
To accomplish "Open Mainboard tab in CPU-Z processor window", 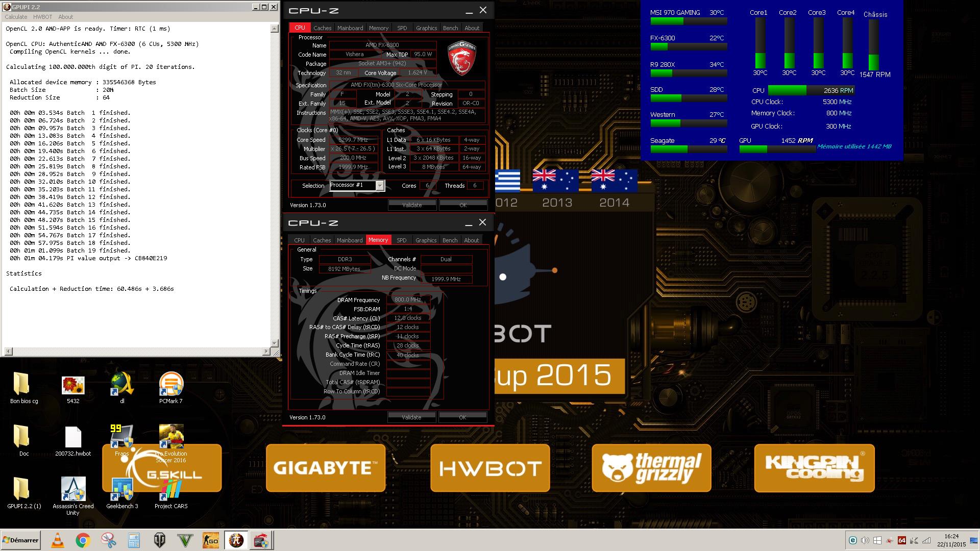I will (x=350, y=28).
